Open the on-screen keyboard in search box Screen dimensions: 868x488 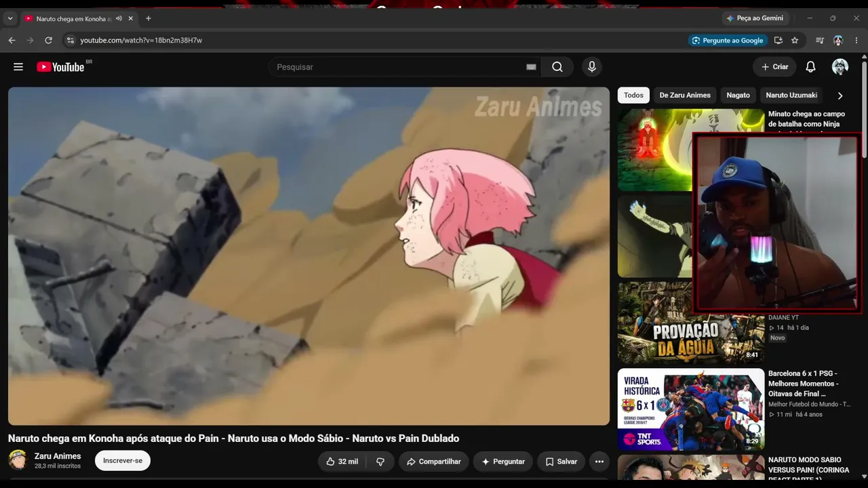click(531, 67)
